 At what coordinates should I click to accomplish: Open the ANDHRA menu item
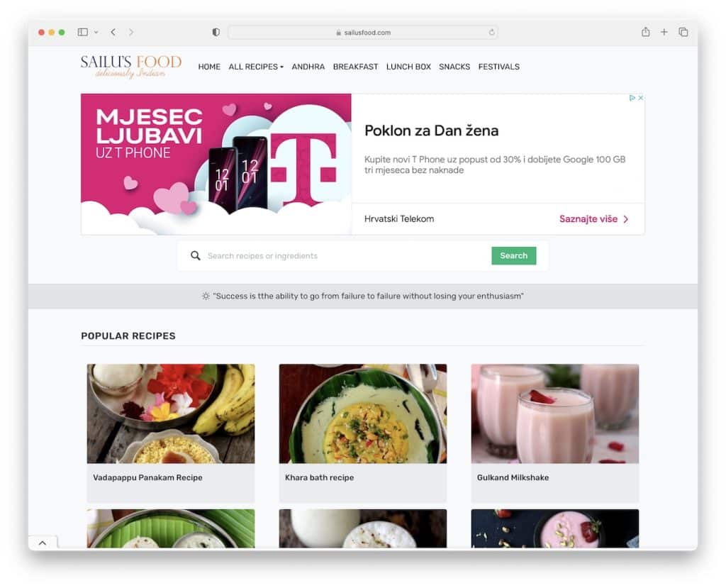pos(308,67)
